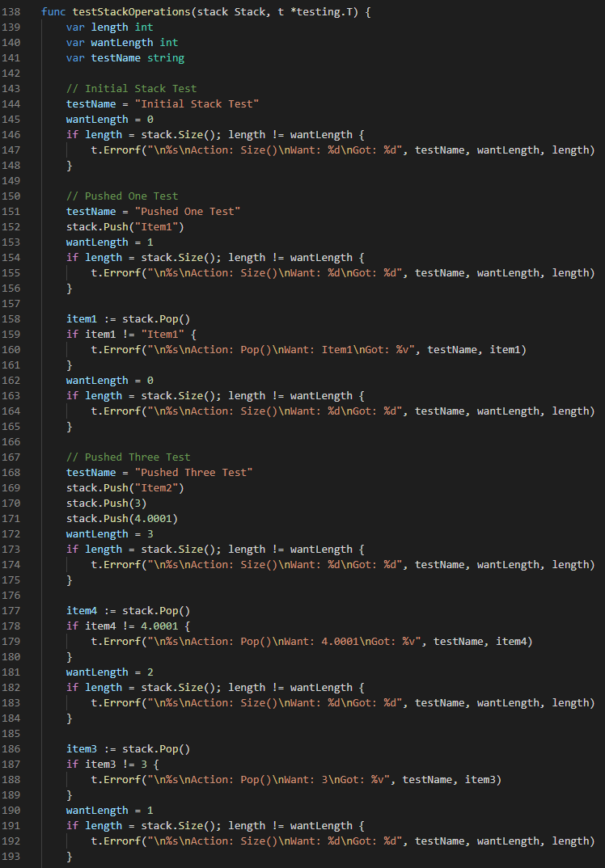Click line number 145 in the gutter
This screenshot has width=605, height=868.
click(11, 120)
